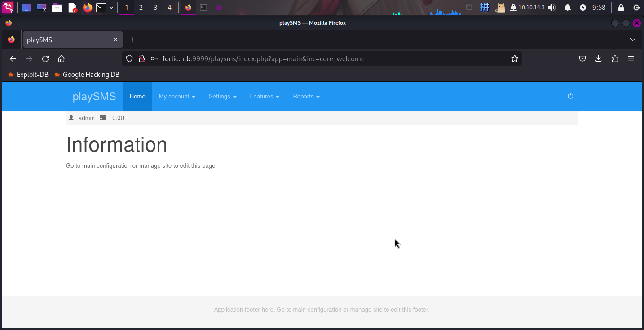Click the credit card balance icon

103,118
